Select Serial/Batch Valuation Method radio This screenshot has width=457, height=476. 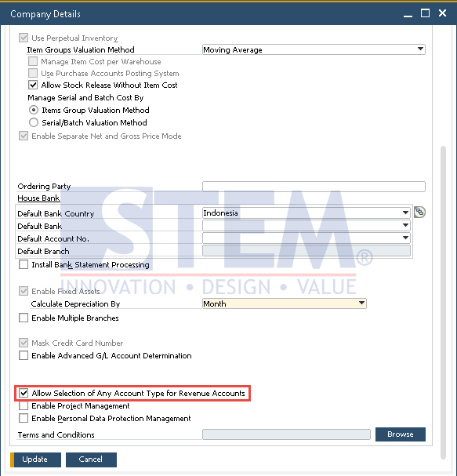(x=34, y=122)
